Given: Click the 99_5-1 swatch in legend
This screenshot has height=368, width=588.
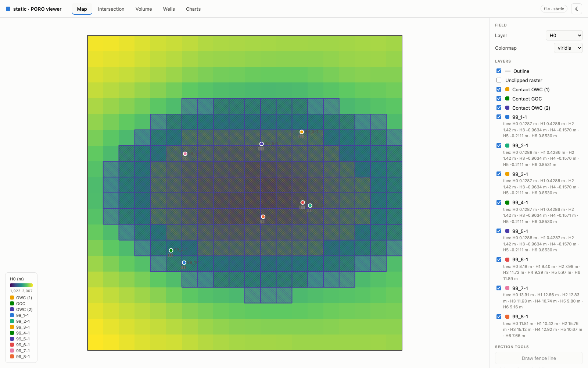Looking at the screenshot, I should click(12, 339).
